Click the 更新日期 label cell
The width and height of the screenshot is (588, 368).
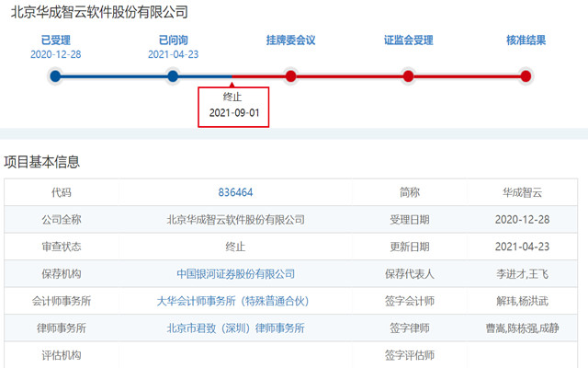click(x=410, y=247)
